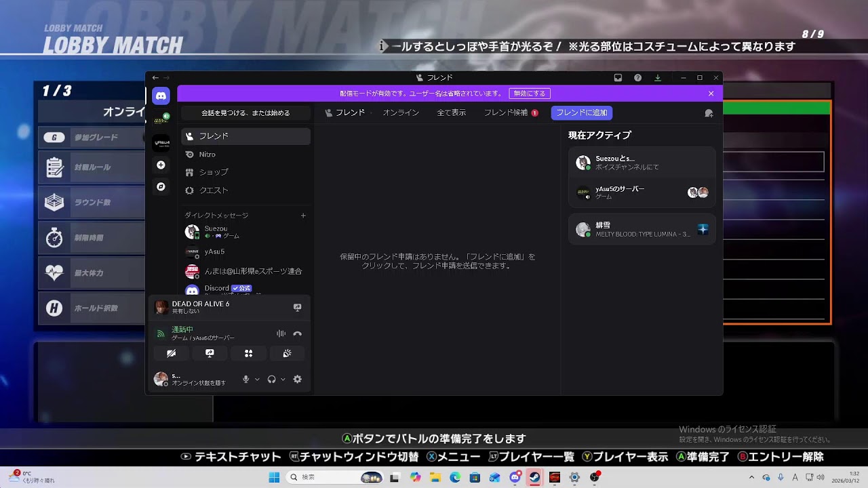Select 最大体力 in the lobby settings
Screen dimensions: 868x488
pos(92,273)
